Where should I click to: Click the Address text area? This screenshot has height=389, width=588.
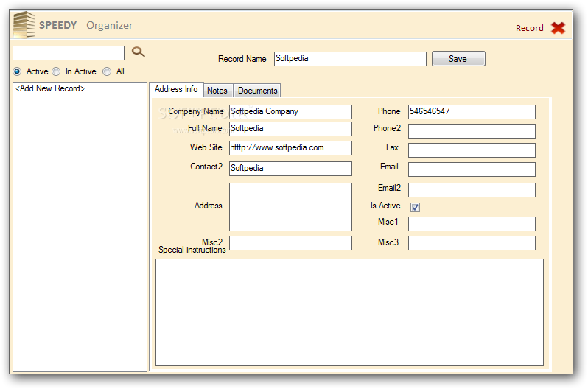[x=290, y=207]
